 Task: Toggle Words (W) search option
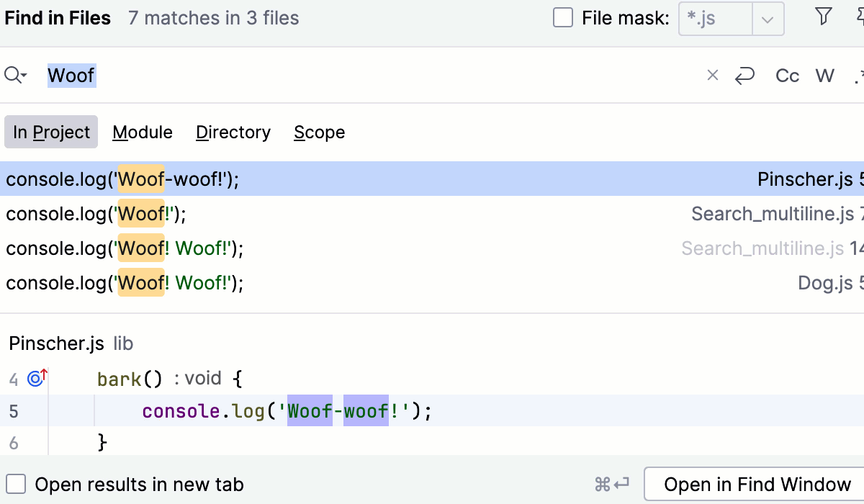pyautogui.click(x=825, y=76)
